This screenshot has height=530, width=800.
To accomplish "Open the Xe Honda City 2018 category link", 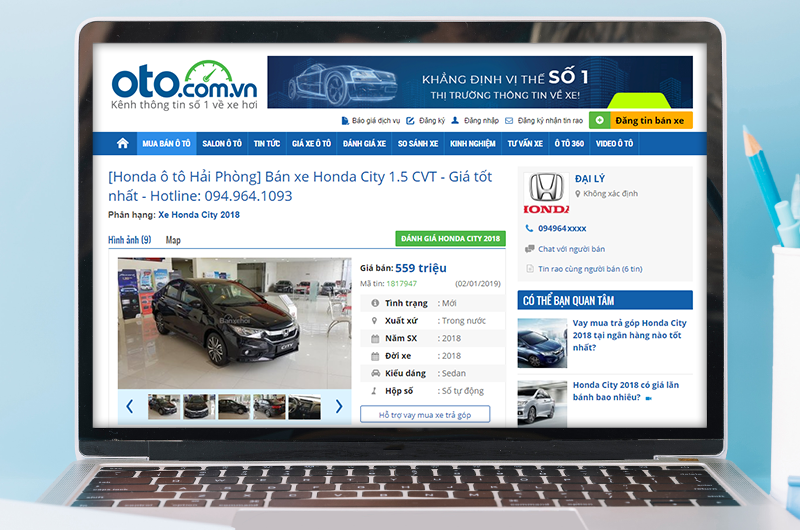I will [199, 215].
